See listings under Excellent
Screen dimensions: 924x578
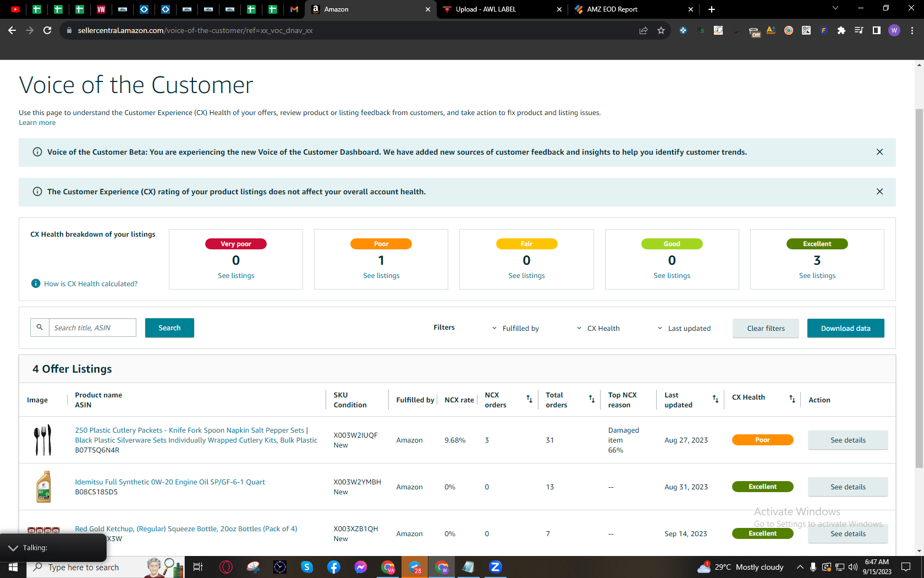click(x=817, y=276)
